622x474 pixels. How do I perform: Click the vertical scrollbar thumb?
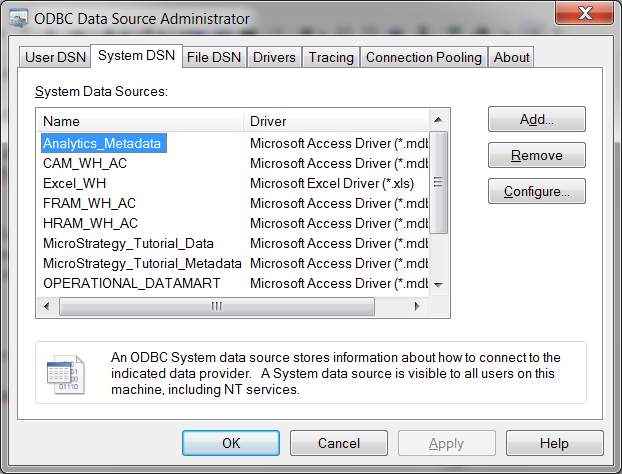438,183
